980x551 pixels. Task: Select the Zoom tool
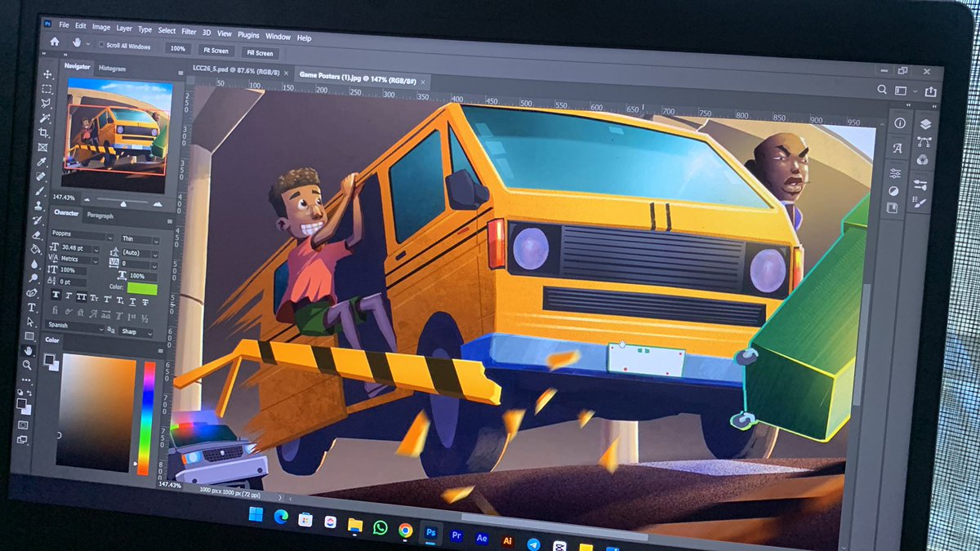tap(27, 365)
